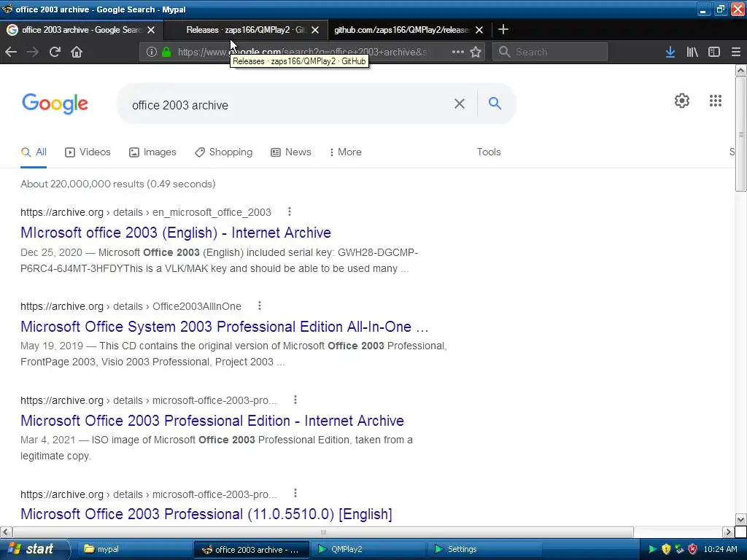The image size is (747, 560).
Task: Open the search Tools options
Action: pos(489,152)
